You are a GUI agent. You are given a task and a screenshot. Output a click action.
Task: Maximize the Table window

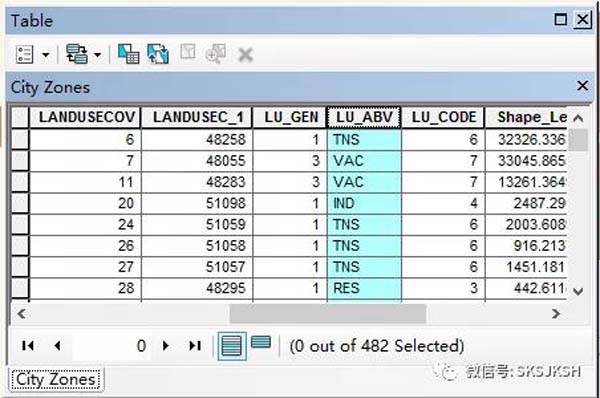point(561,19)
